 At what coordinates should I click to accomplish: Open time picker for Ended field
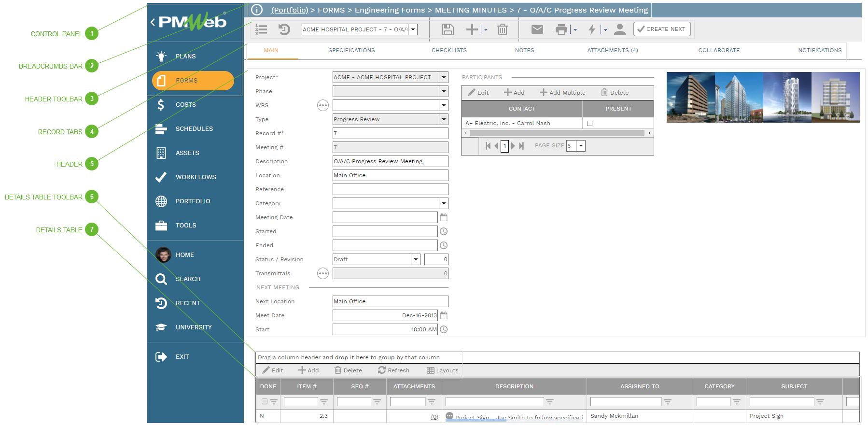(x=444, y=245)
